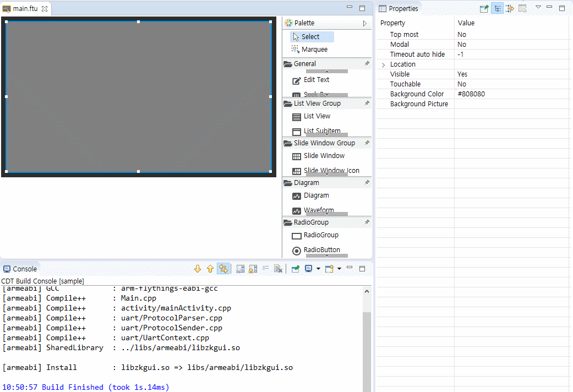Click the gray canvas in main.ftu editor

139,96
